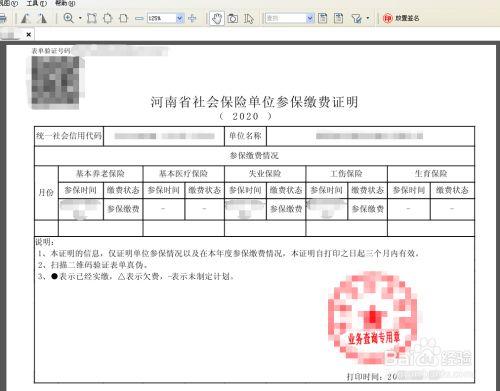Click the year text (2020)
Viewport: 500px width, 391px height.
(245, 116)
